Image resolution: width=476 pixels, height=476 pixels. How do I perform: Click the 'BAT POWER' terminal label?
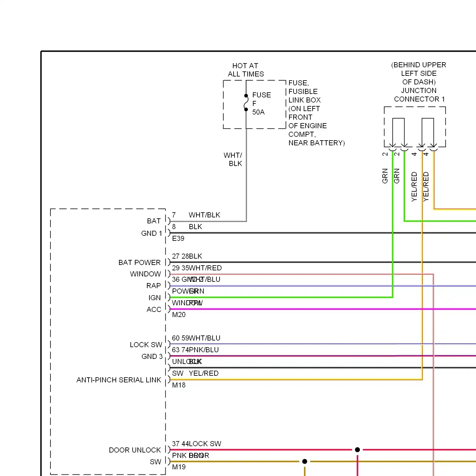[x=140, y=262]
